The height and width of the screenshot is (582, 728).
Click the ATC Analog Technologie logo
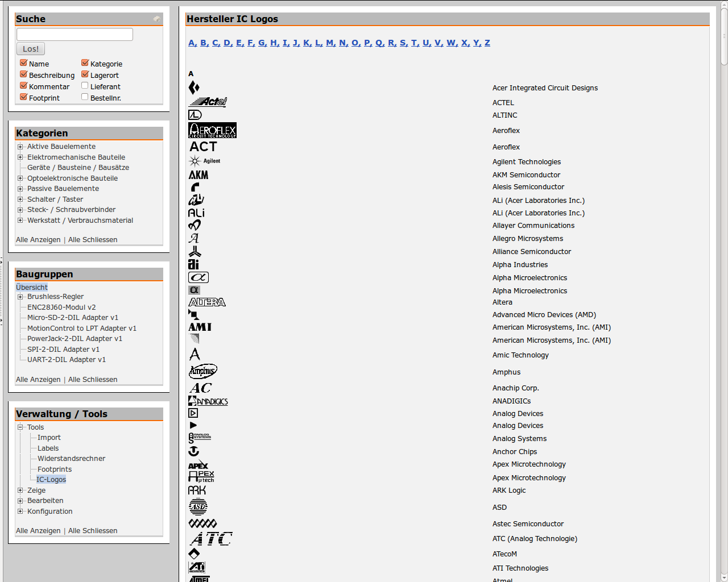[211, 538]
